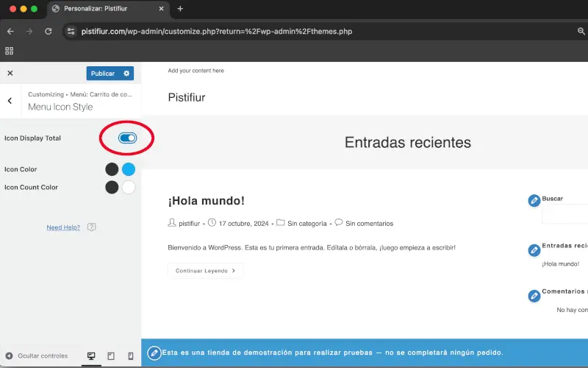Image resolution: width=588 pixels, height=368 pixels.
Task: Go back from Menu Icon Style section
Action: [x=10, y=101]
